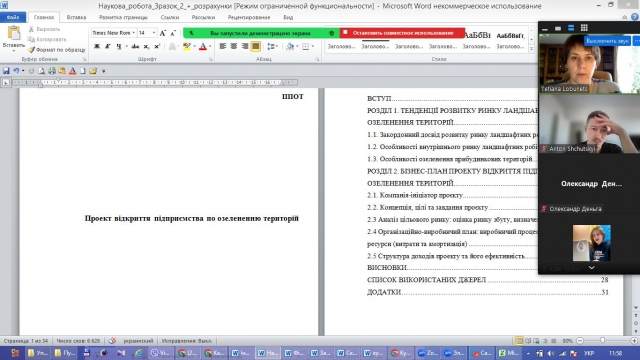
Task: Open line spacing options
Action: point(272,47)
